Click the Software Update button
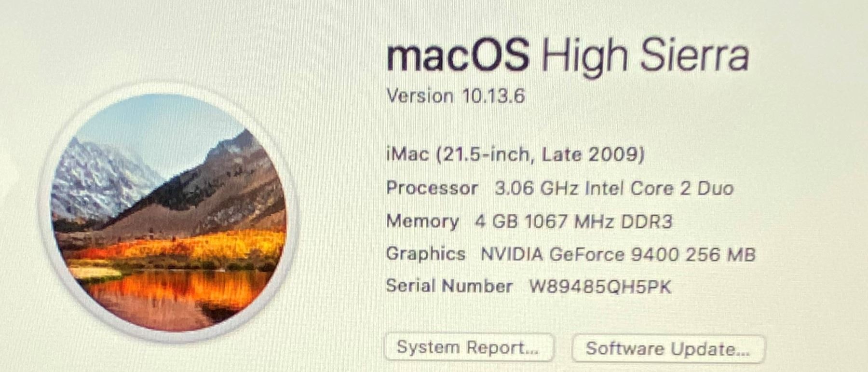 click(x=668, y=348)
